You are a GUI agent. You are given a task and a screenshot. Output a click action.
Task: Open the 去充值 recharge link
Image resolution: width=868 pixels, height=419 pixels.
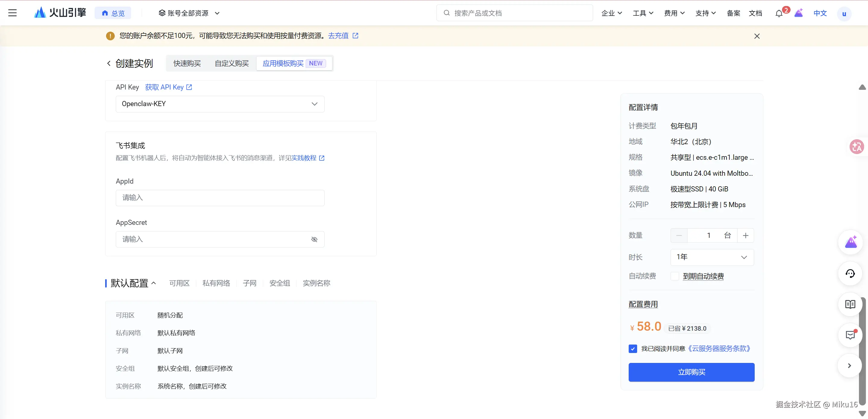tap(338, 36)
